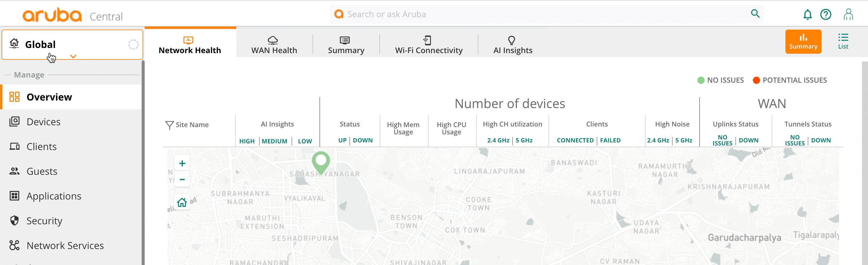
Task: Click the Status DOWN column label
Action: pos(363,140)
